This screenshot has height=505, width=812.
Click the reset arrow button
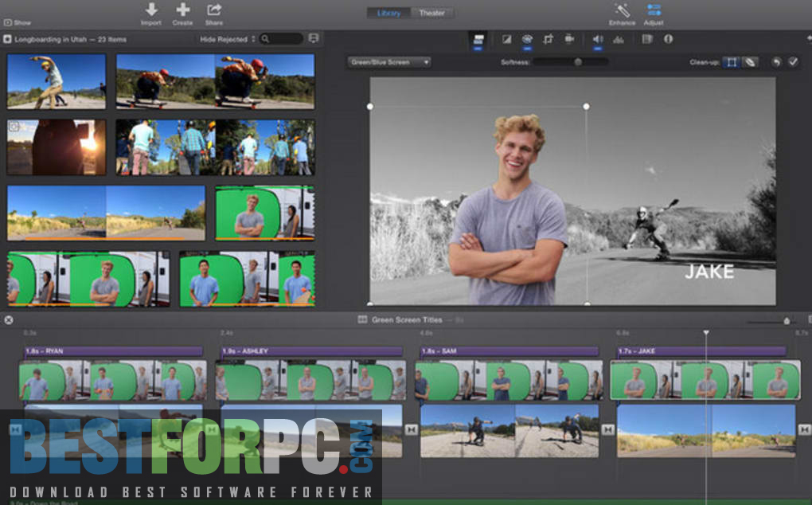pos(775,62)
